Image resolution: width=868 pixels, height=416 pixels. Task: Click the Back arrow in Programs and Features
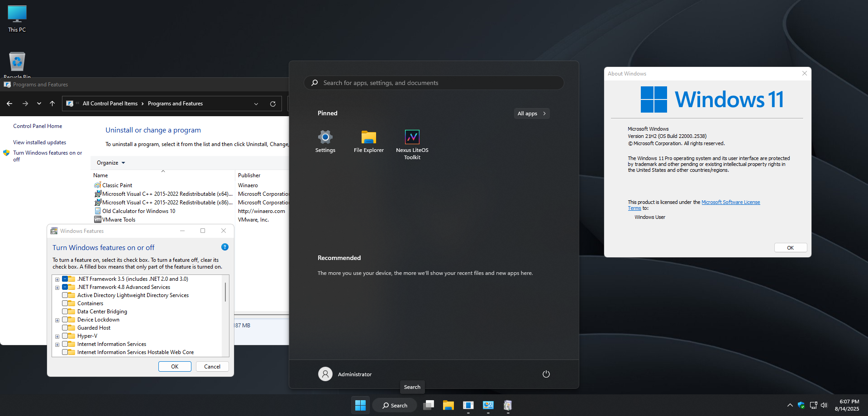pos(10,104)
